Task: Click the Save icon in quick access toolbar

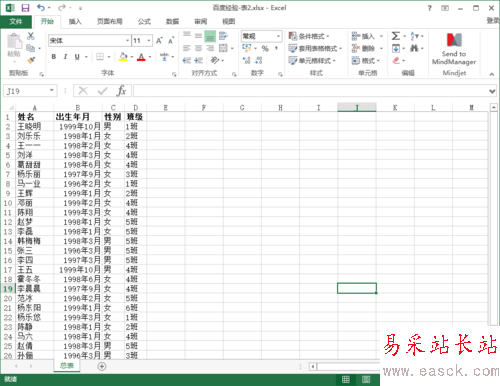Action: [x=25, y=8]
